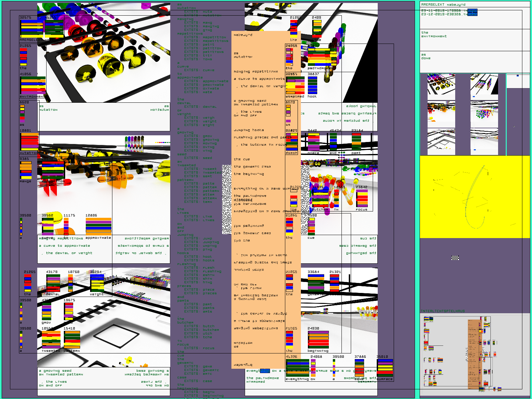Viewport: 532px width, 399px height.
Task: Click the checkerboard icon in purple panel
Action: (x=455, y=258)
